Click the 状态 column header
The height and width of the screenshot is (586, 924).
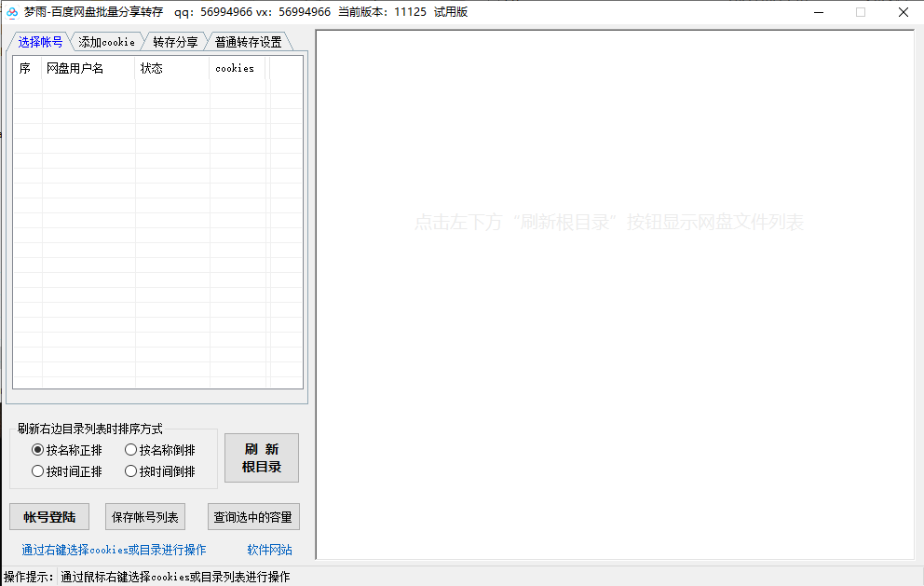(x=172, y=68)
